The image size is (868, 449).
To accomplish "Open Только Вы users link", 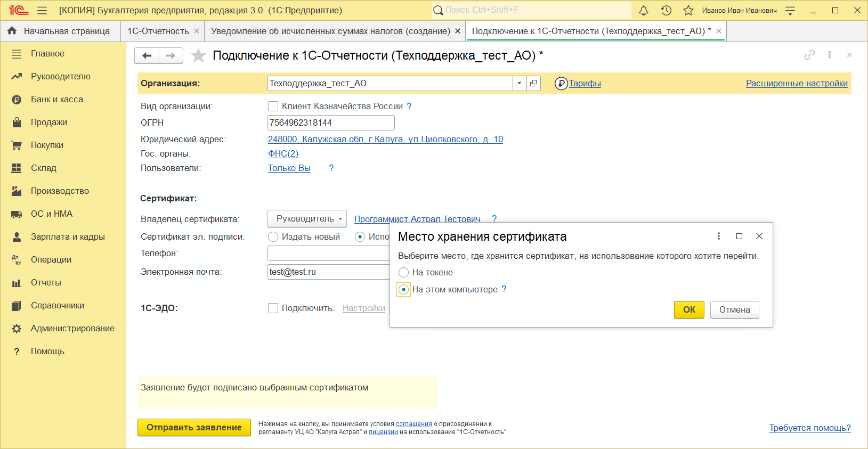I will tap(289, 168).
